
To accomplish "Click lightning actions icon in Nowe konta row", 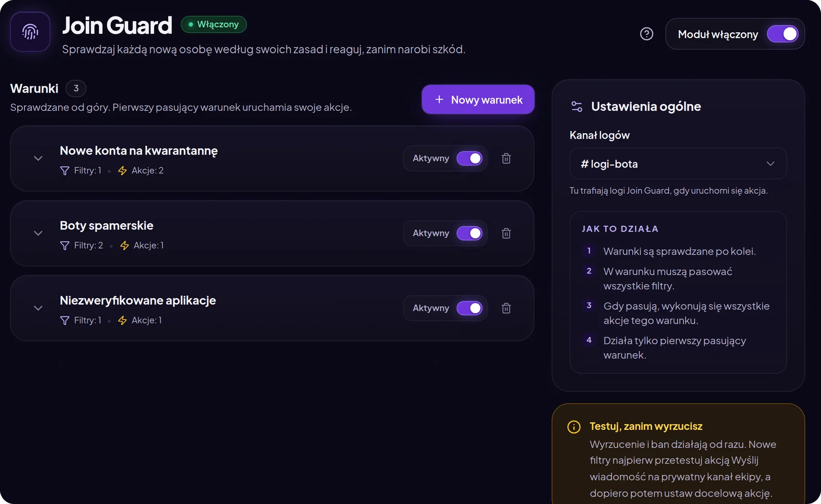I will pyautogui.click(x=122, y=171).
